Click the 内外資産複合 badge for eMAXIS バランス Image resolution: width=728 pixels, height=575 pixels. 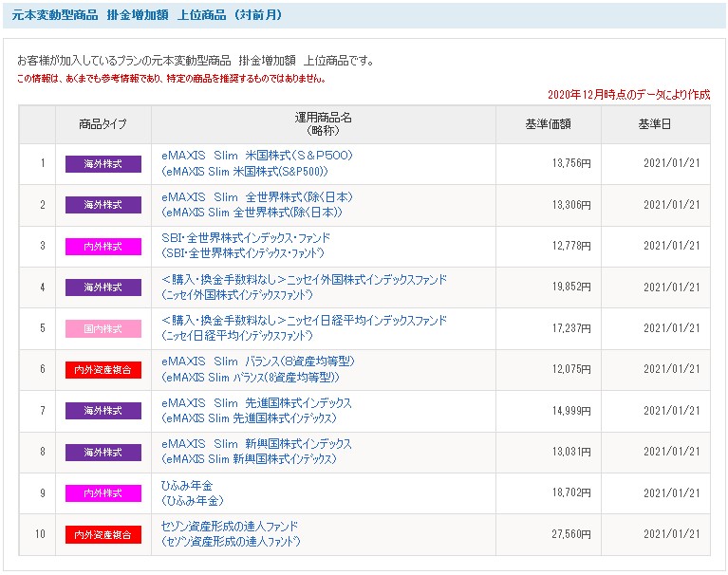coord(103,370)
